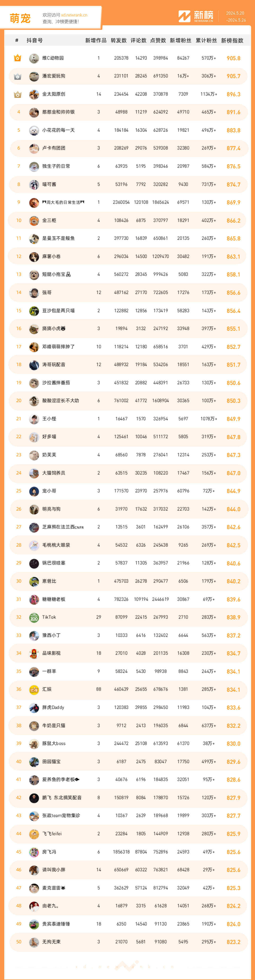
Task: Select row of 无拘无束 at rank 50
Action: [128, 942]
